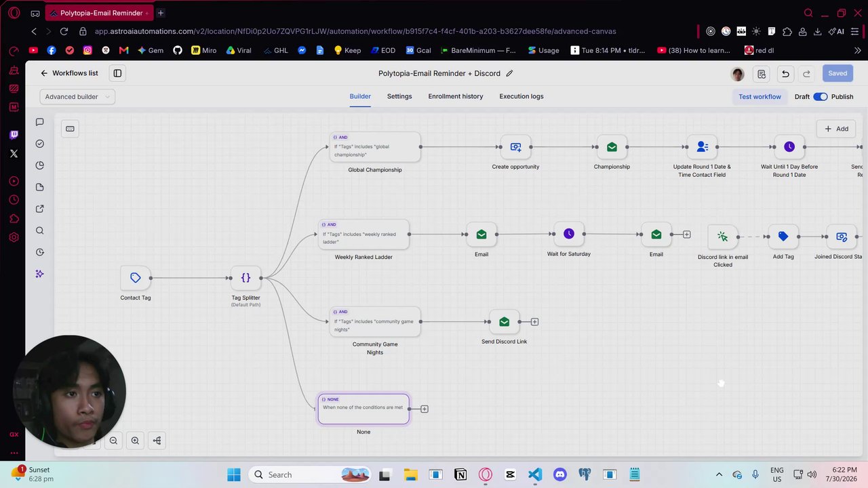Click the Saved button

[x=837, y=73]
